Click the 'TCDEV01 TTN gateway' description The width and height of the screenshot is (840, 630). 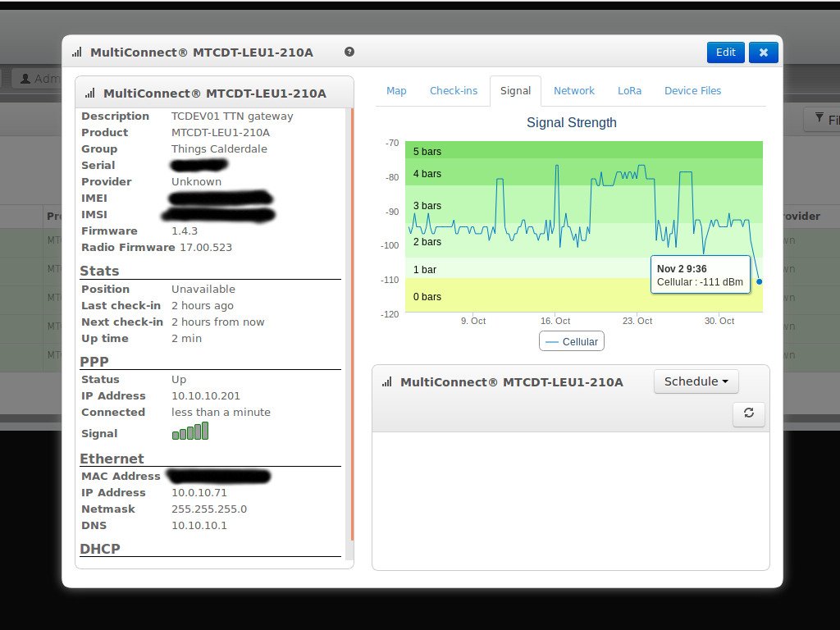(232, 116)
